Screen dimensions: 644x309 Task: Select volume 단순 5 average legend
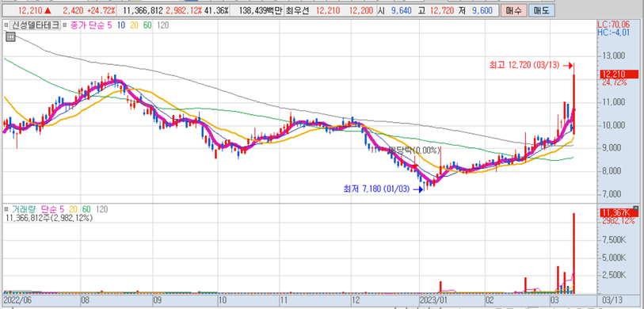pyautogui.click(x=51, y=209)
